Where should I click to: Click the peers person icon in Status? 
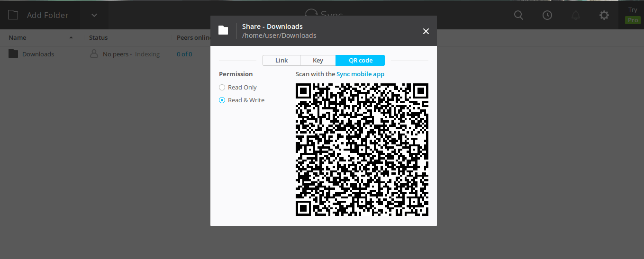pos(94,54)
